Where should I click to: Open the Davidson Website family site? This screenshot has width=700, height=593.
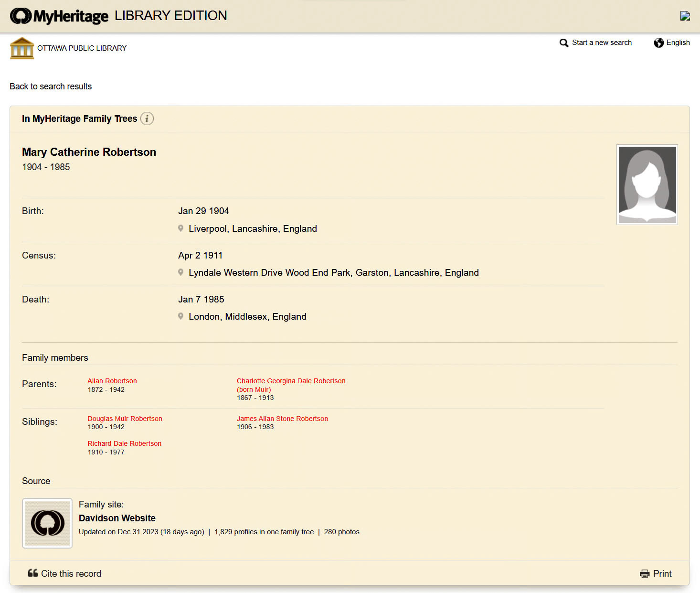coord(117,518)
